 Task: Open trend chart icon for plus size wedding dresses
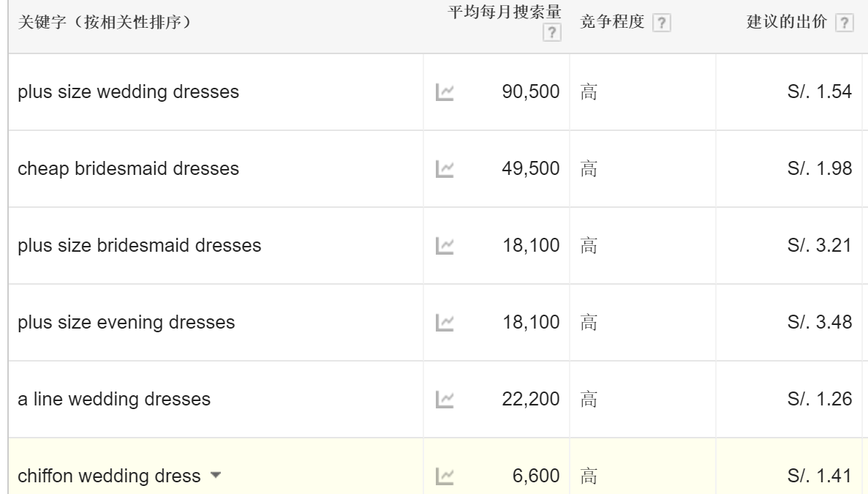coord(445,92)
